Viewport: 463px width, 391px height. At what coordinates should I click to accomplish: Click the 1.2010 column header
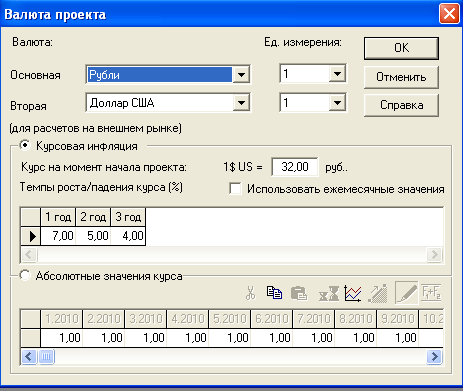[x=62, y=319]
